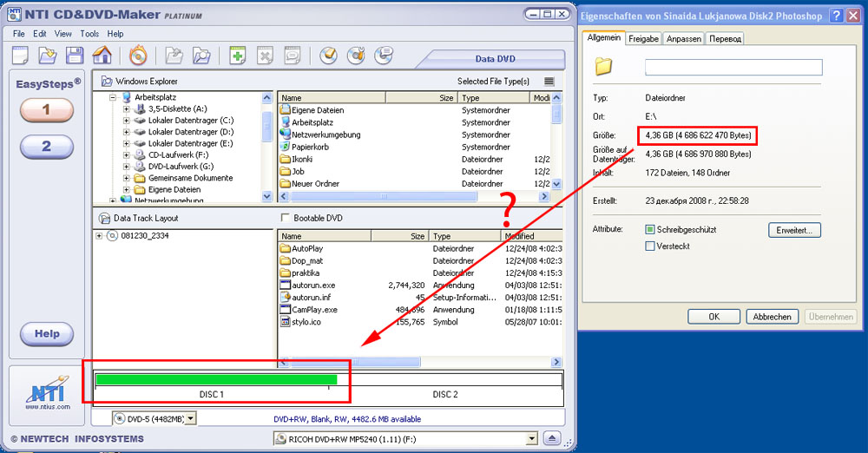Image resolution: width=868 pixels, height=453 pixels.
Task: Switch to the Перевод tab
Action: pyautogui.click(x=725, y=39)
